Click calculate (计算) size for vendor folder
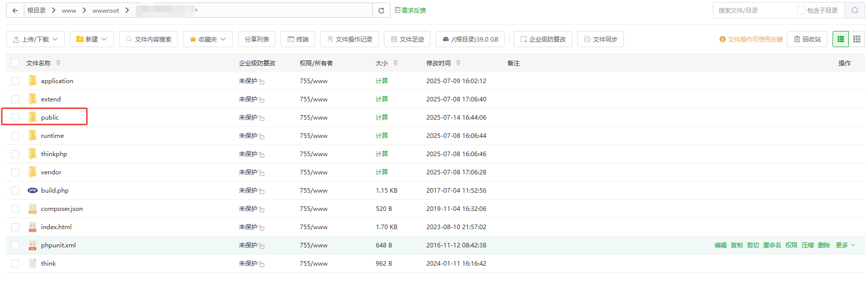 click(382, 172)
